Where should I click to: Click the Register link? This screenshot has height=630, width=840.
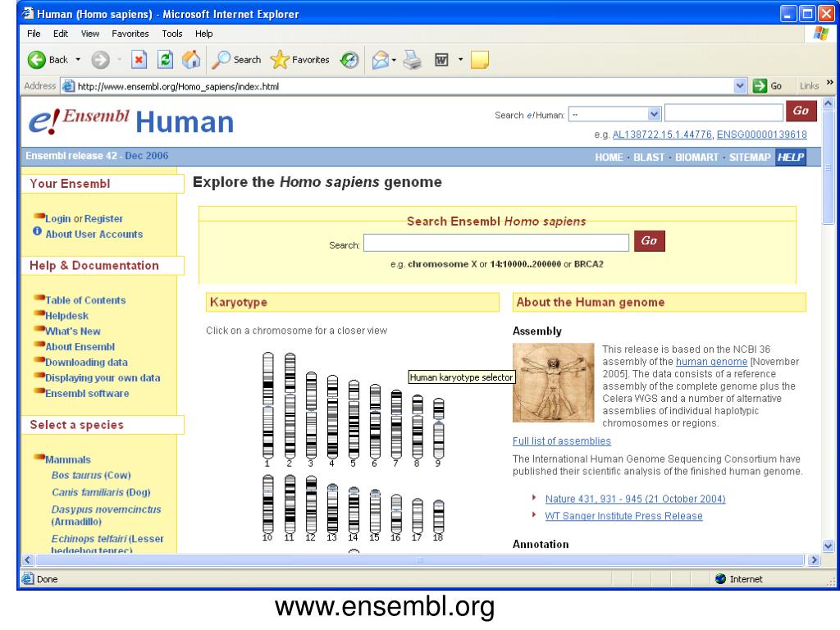[x=103, y=218]
